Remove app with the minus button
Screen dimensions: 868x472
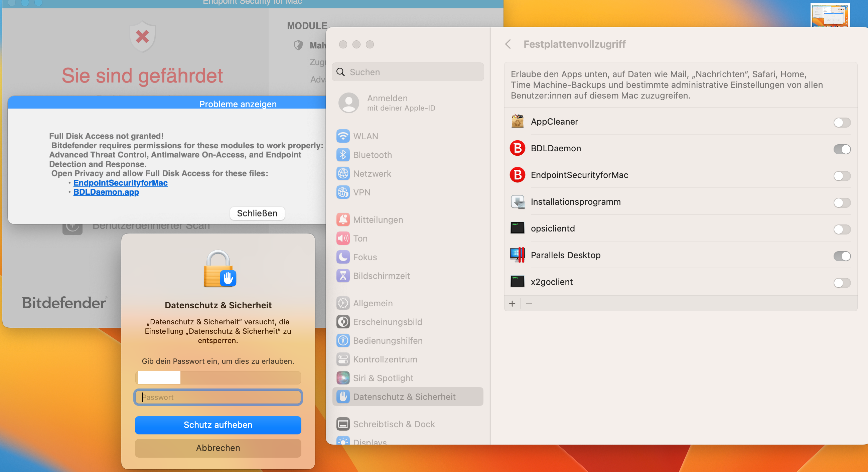[529, 304]
